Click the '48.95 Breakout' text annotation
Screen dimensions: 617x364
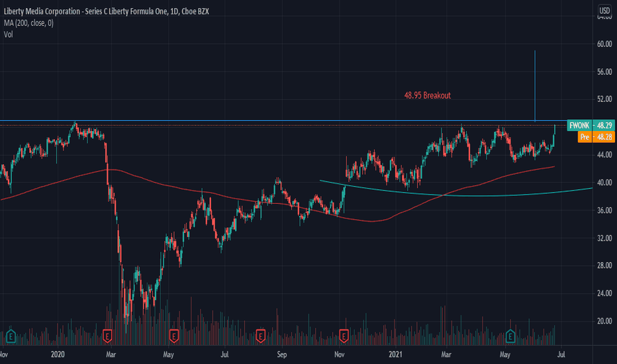[x=428, y=95]
